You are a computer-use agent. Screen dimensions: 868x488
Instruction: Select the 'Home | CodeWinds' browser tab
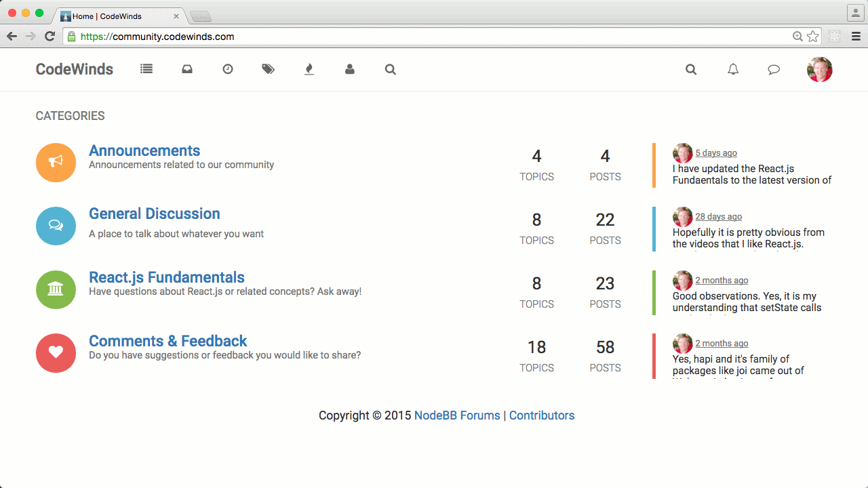[x=121, y=16]
